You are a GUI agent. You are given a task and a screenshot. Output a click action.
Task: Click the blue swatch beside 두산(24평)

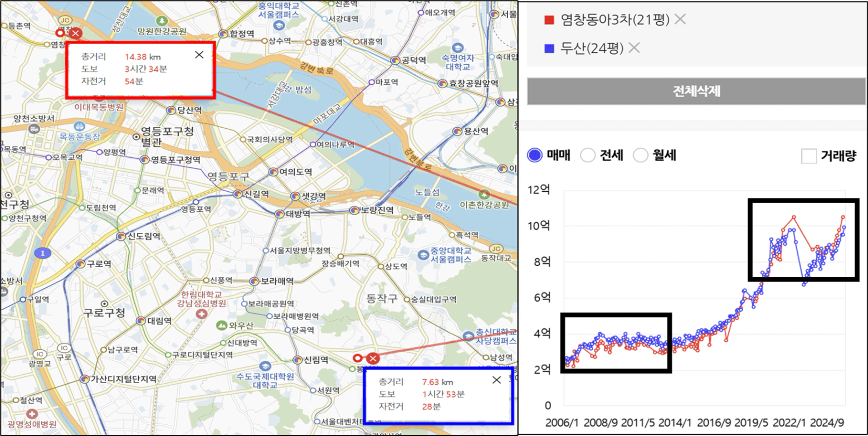(x=547, y=49)
